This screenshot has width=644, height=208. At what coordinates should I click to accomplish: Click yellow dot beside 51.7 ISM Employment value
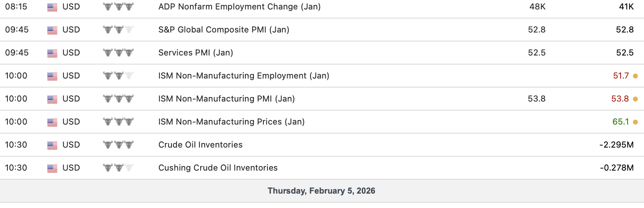click(635, 76)
